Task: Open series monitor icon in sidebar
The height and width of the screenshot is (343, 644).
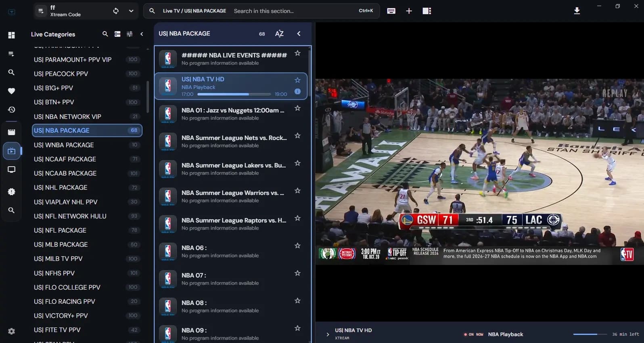Action: (x=11, y=170)
